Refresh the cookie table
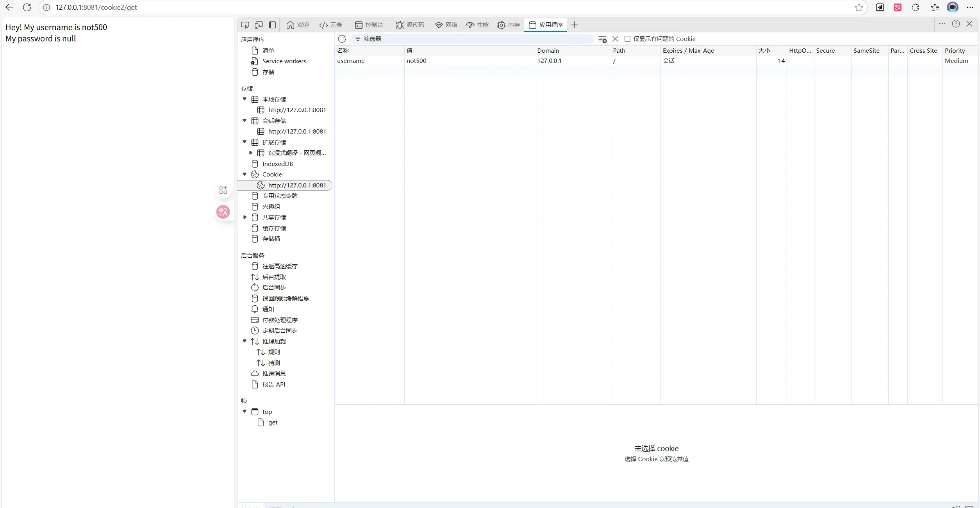 tap(342, 39)
